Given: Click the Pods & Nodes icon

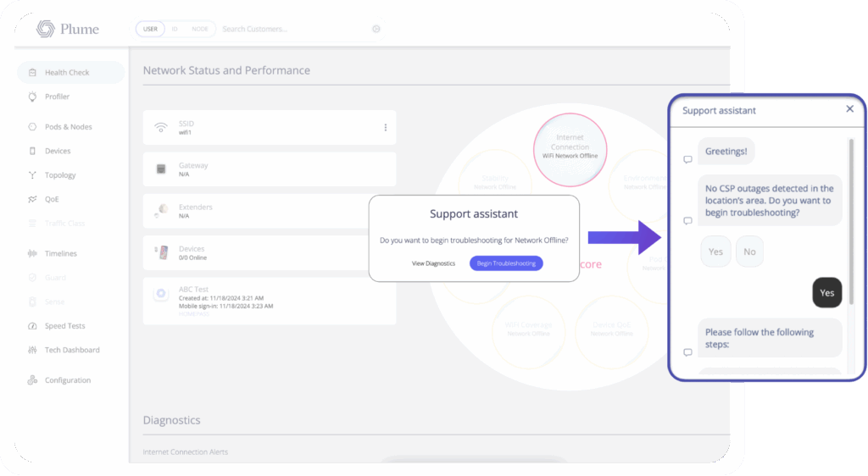Looking at the screenshot, I should (32, 127).
